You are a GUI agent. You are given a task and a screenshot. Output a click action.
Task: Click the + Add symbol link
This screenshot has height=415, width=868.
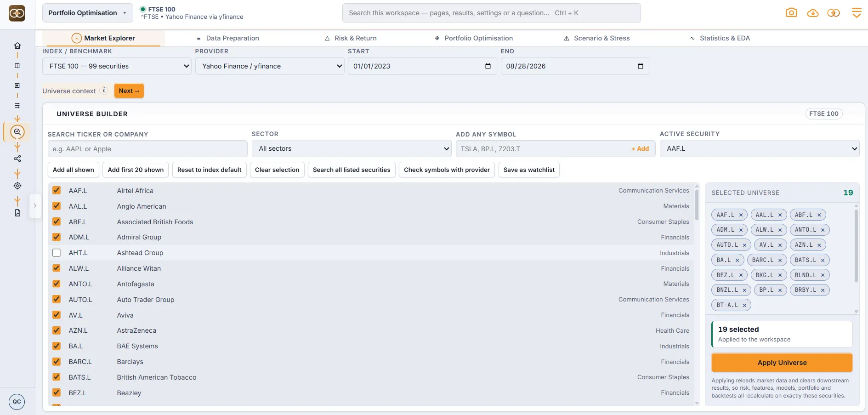pos(640,148)
